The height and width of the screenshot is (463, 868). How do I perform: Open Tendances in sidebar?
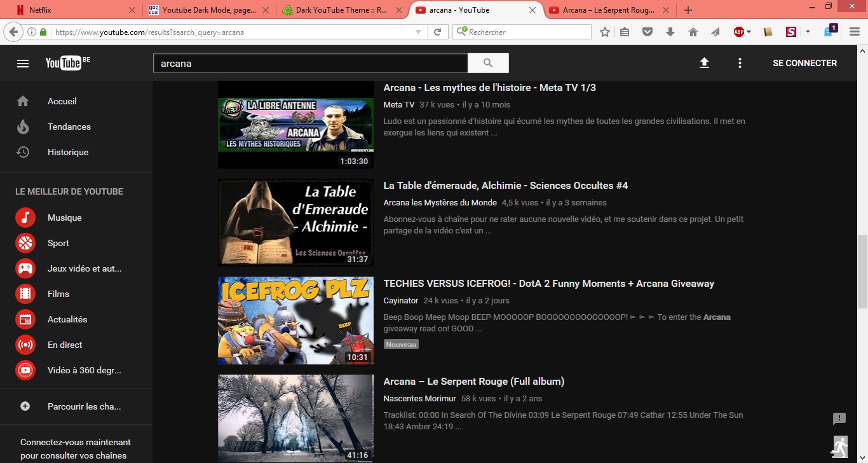coord(69,127)
